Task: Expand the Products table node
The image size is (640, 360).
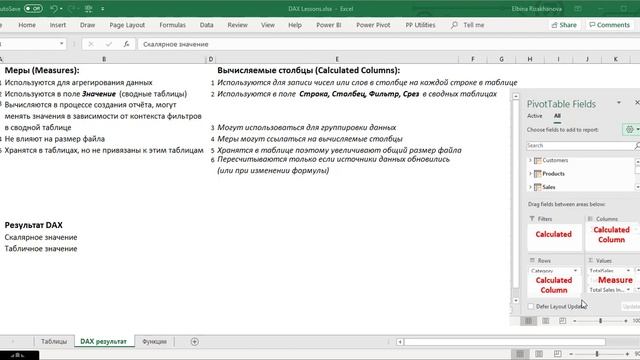Action: (x=530, y=174)
